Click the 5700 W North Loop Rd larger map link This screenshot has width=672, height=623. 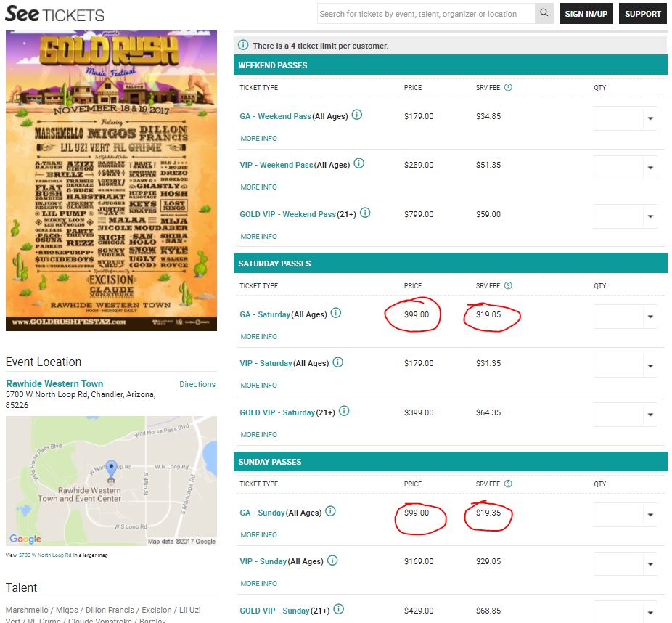click(x=45, y=555)
